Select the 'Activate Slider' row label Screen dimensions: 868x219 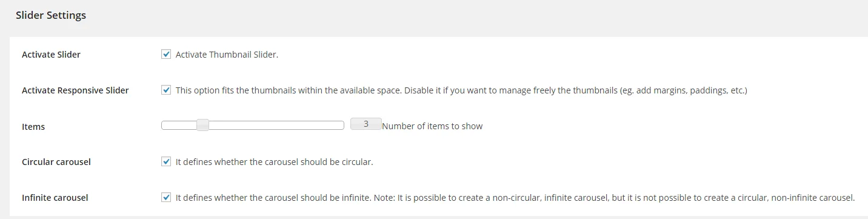click(51, 55)
